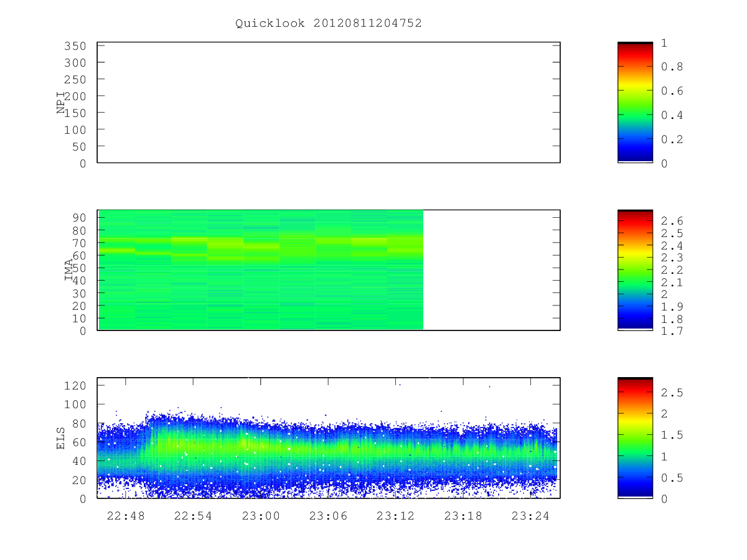Image resolution: width=747 pixels, height=560 pixels.
Task: Click the 22:54 time tick label
Action: (x=193, y=515)
